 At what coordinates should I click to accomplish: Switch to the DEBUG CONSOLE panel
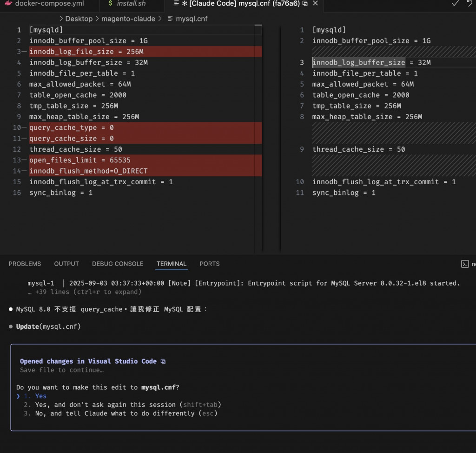pos(118,264)
